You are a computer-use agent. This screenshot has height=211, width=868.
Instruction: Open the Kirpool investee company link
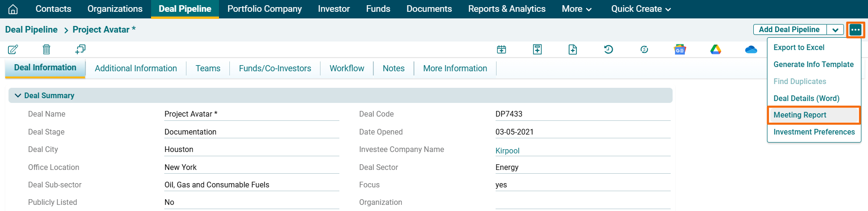507,151
